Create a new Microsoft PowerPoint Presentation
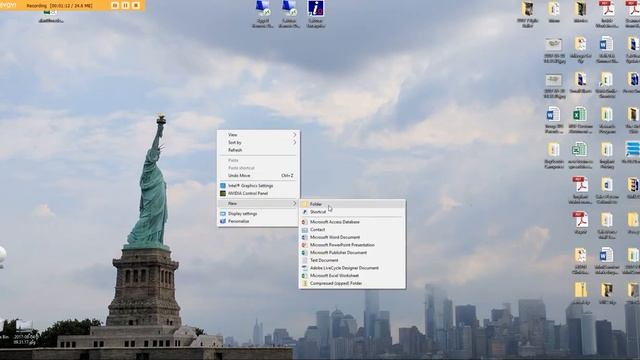The image size is (640, 360). point(352,245)
